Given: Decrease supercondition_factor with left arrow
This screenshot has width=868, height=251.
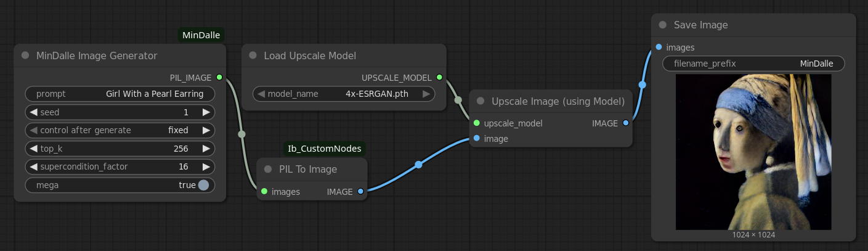Looking at the screenshot, I should [x=33, y=167].
